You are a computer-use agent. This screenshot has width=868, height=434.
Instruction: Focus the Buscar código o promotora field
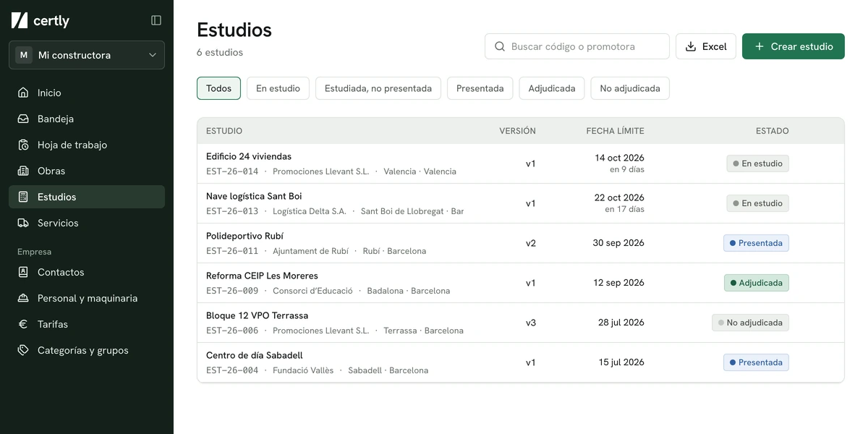[577, 46]
